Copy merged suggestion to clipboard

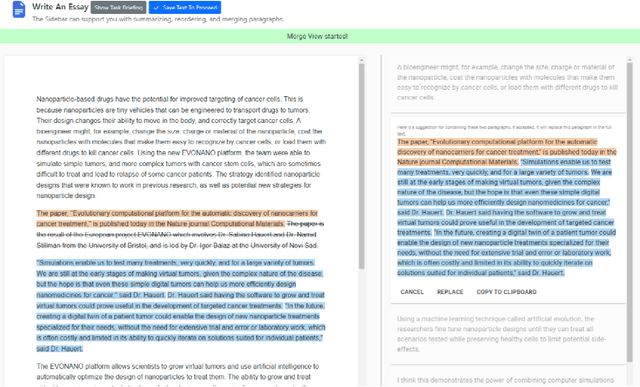(x=506, y=292)
